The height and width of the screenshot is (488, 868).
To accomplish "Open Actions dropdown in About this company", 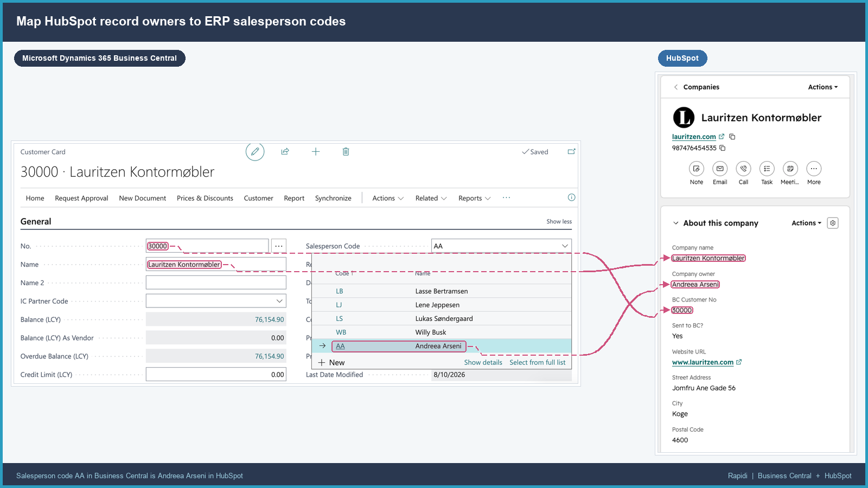I will [x=807, y=223].
